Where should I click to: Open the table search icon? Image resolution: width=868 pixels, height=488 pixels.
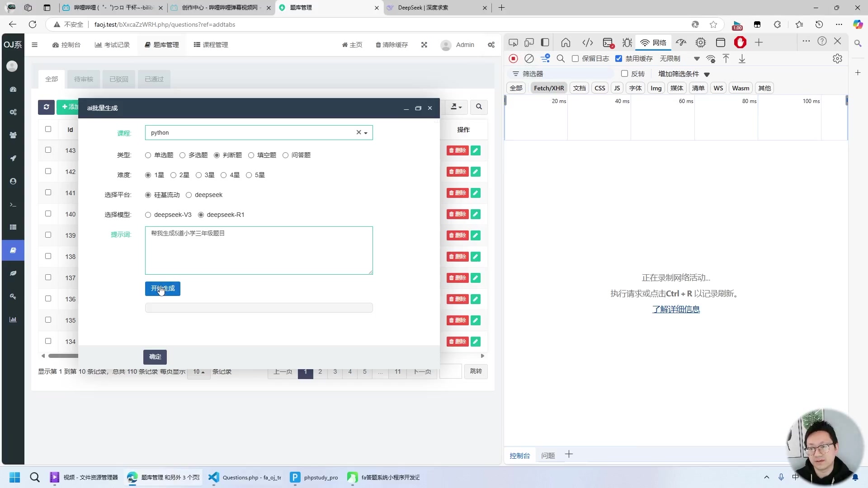(479, 107)
